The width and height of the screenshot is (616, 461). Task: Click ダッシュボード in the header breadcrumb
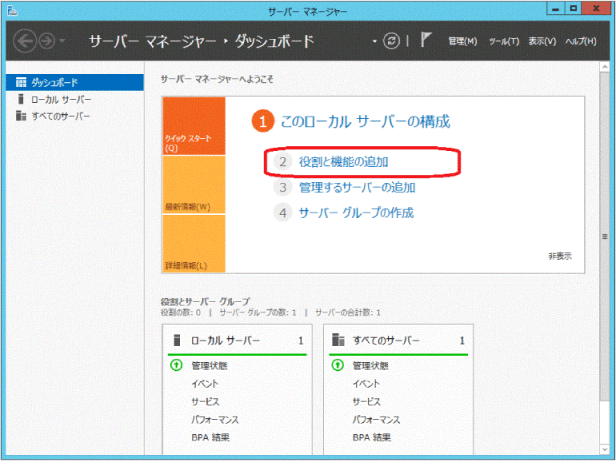click(275, 41)
